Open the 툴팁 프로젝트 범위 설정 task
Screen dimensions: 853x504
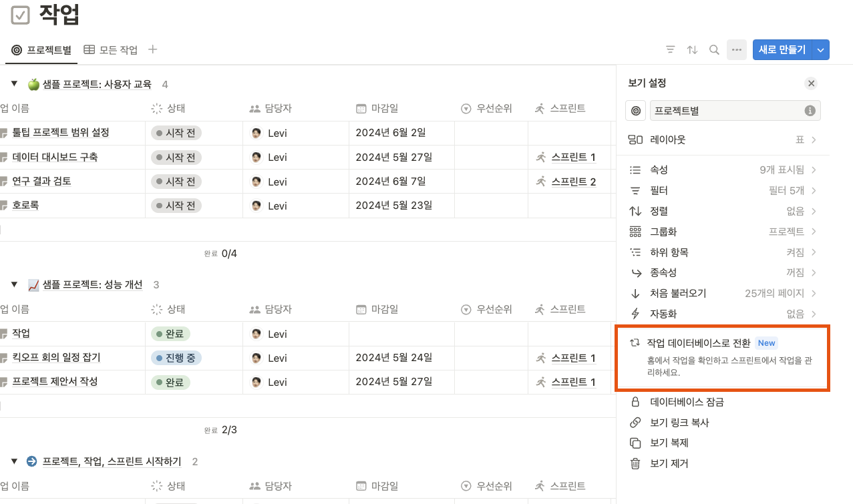(x=61, y=133)
